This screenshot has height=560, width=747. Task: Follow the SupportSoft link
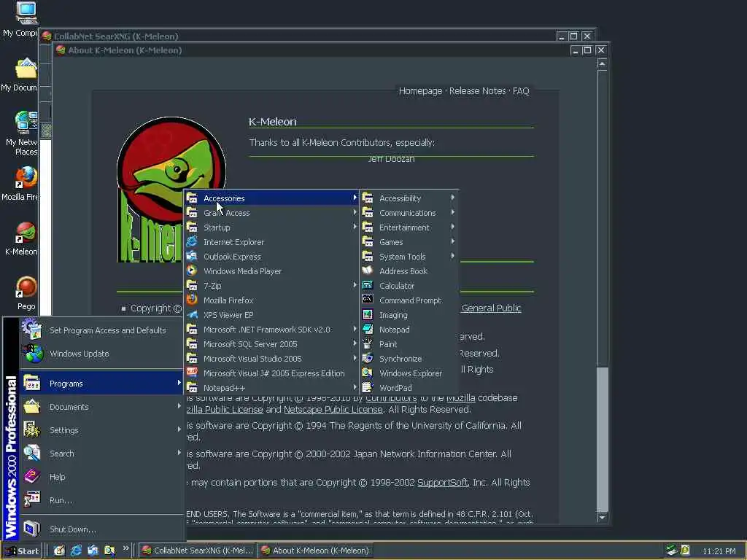pos(443,483)
